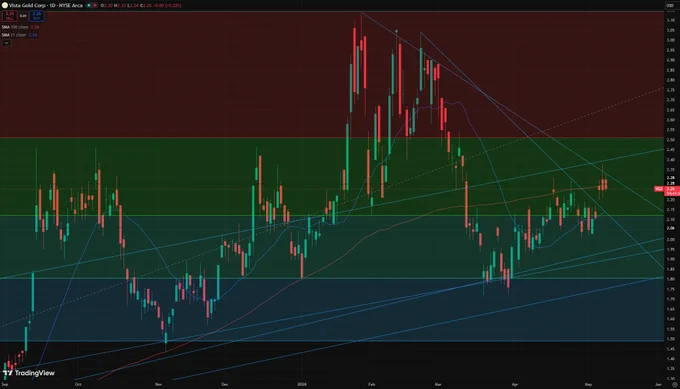Screen dimensions: 680x389
Task: Click the TradingView logo
Action: click(29, 373)
